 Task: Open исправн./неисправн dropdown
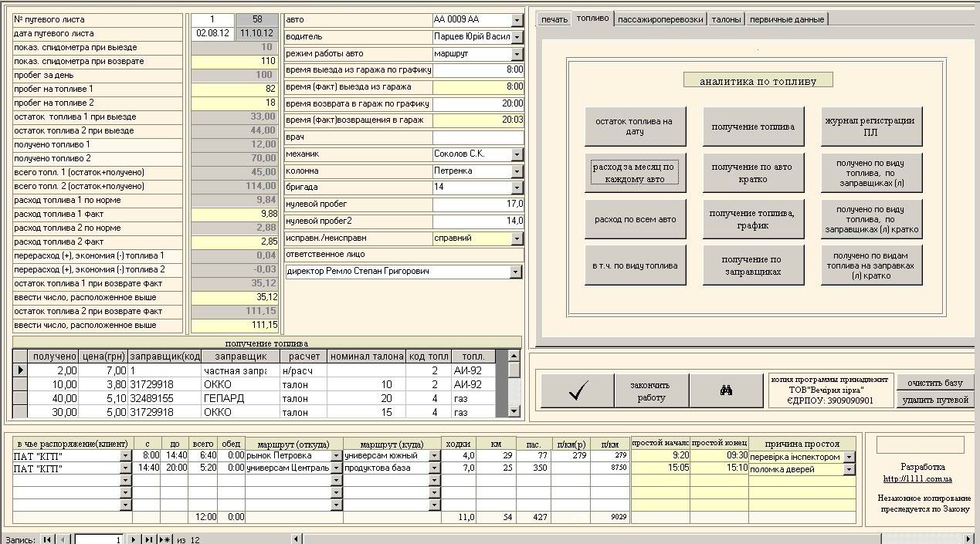pos(517,238)
